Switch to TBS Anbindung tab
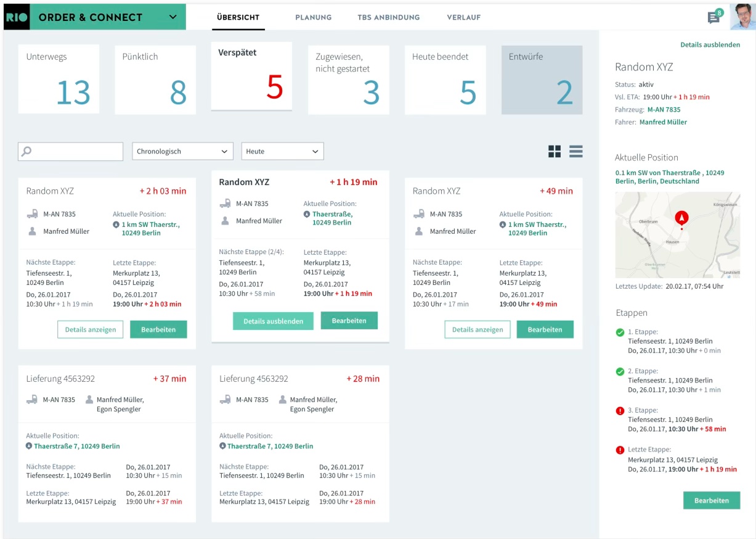 coord(388,17)
